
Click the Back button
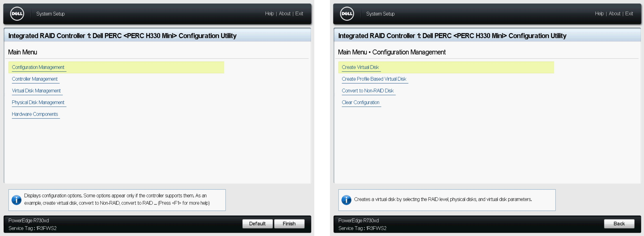[x=619, y=224]
